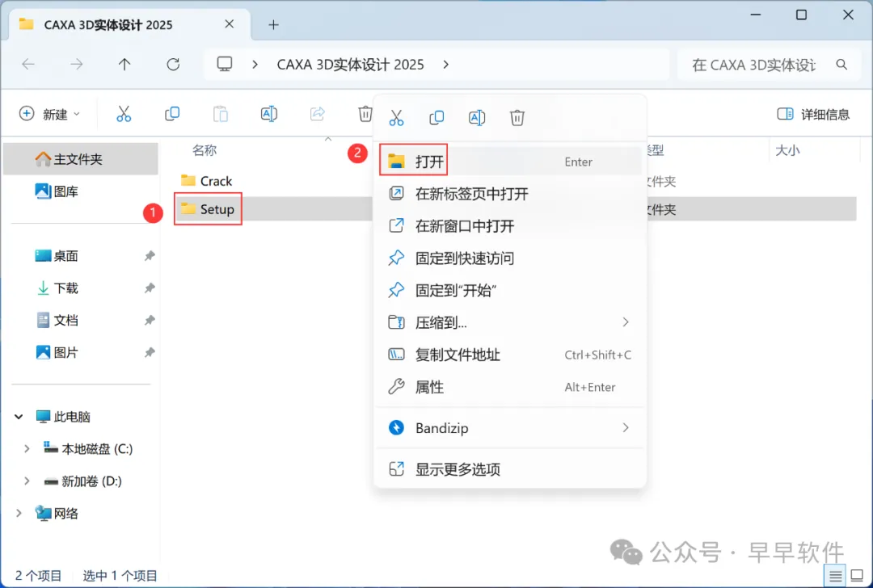Click the trash icon in the context menu
873x588 pixels.
click(517, 117)
